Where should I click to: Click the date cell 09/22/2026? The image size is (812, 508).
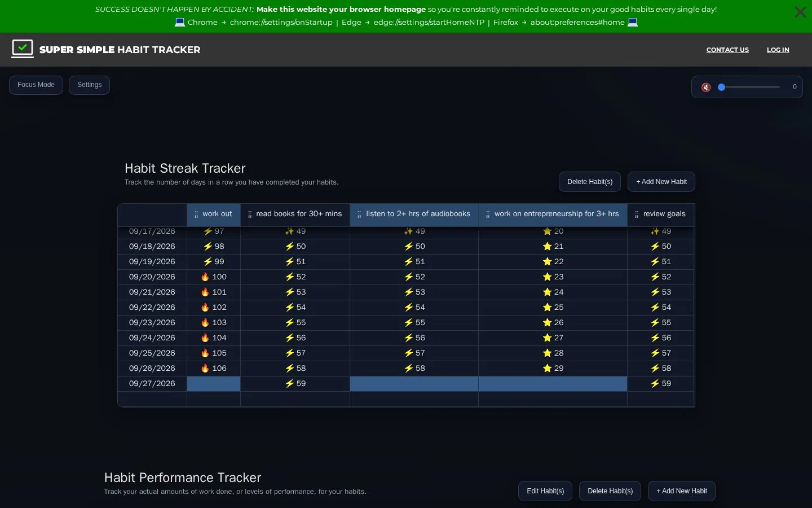[x=152, y=308]
